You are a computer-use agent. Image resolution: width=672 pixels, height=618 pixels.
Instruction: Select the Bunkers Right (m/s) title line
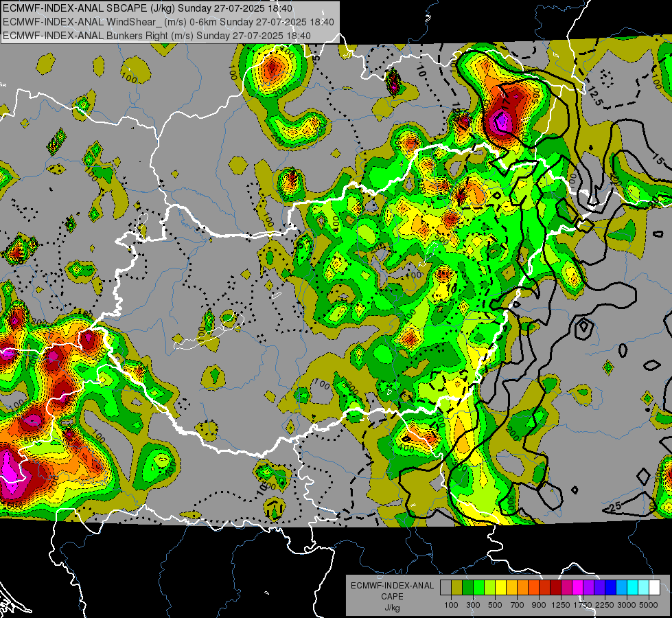click(x=157, y=36)
